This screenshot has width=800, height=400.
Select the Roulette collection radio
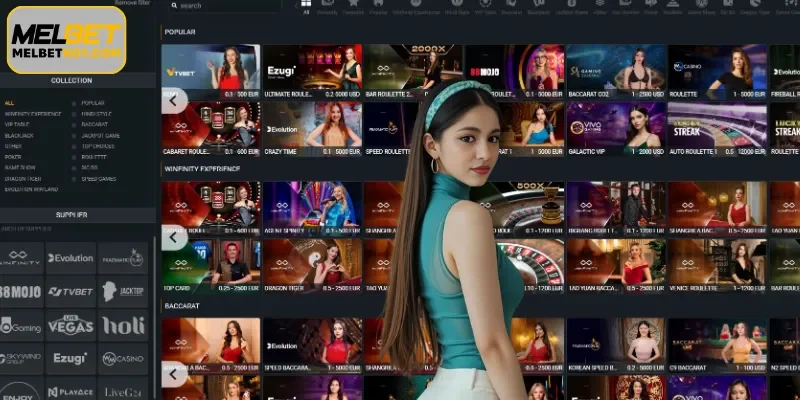pyautogui.click(x=74, y=158)
